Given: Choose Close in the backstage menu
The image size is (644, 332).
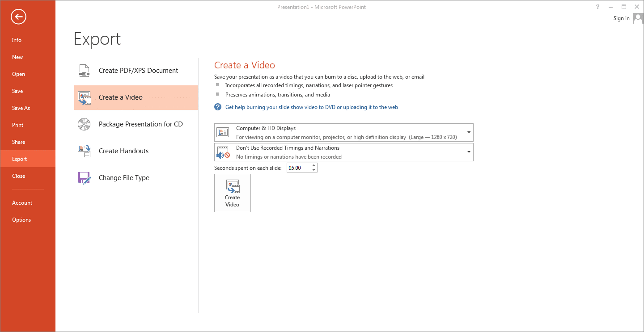Looking at the screenshot, I should [x=28, y=176].
